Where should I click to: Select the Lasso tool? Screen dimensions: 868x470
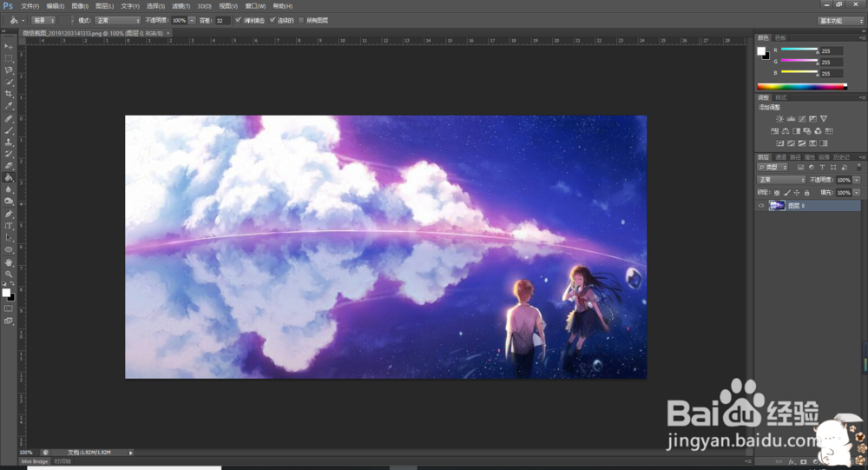tap(9, 70)
